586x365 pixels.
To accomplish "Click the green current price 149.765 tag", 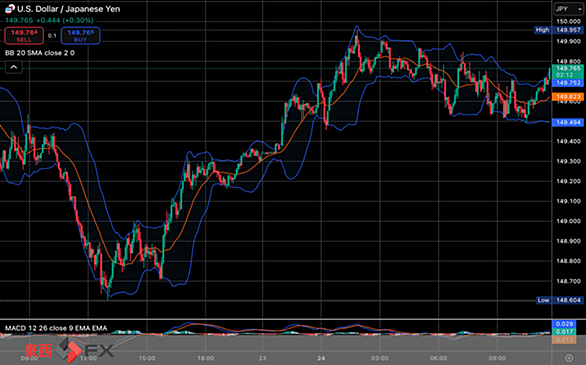I will [x=567, y=71].
